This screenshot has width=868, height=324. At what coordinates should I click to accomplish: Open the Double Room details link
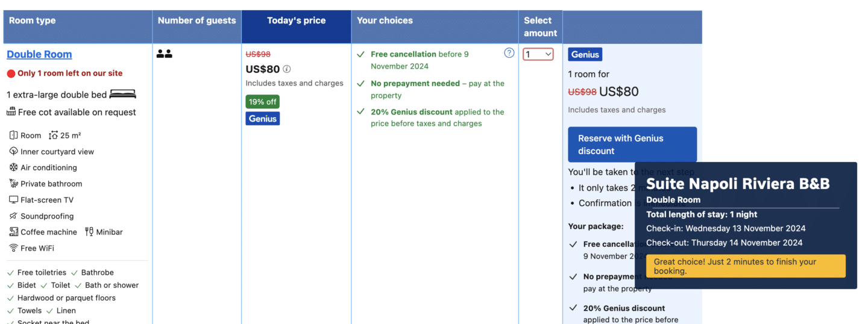tap(39, 54)
